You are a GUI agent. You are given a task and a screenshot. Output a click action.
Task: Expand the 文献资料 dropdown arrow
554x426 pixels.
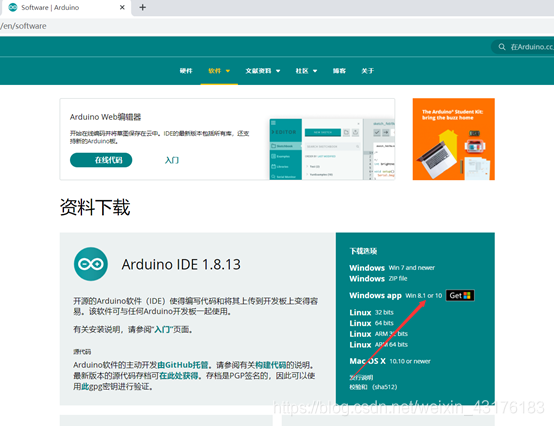tap(278, 71)
